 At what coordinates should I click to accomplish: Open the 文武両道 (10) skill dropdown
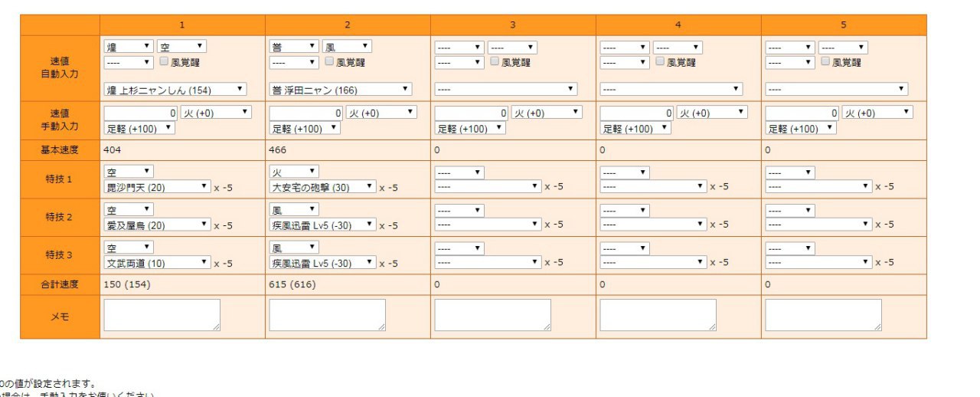[157, 262]
